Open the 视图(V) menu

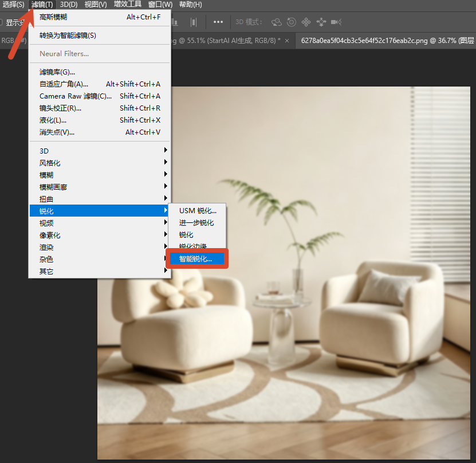click(96, 5)
